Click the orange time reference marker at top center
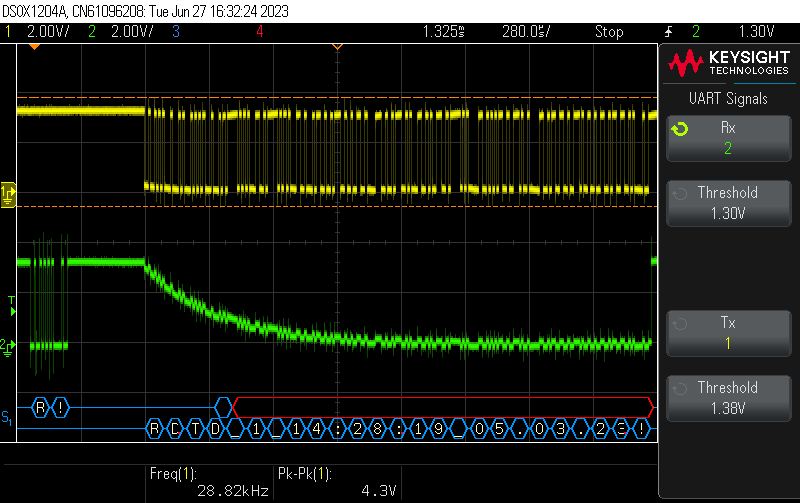Image resolution: width=800 pixels, height=503 pixels. point(337,47)
